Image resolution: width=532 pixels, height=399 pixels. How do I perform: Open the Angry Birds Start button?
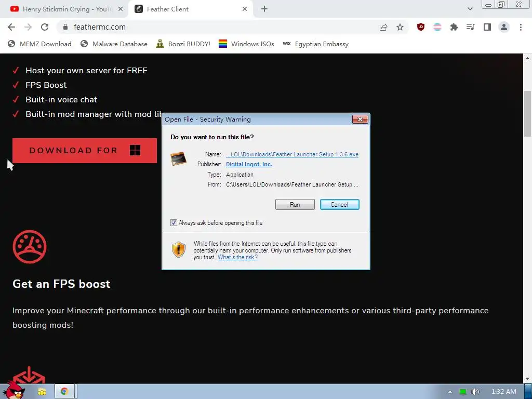coord(14,391)
